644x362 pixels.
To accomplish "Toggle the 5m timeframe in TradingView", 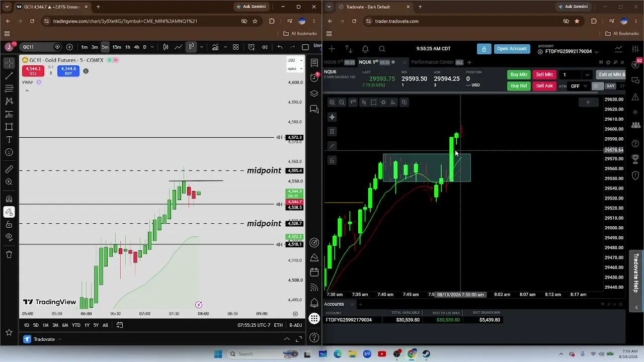I will (x=105, y=47).
